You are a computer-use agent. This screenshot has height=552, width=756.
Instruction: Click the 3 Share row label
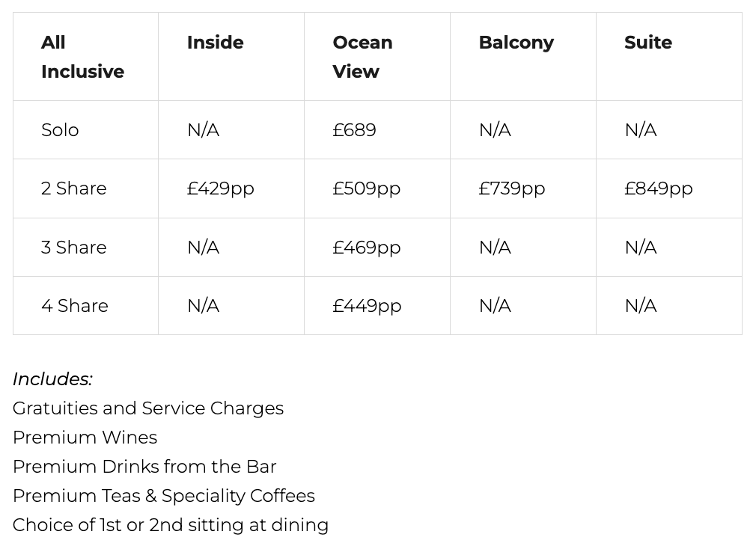click(x=74, y=248)
